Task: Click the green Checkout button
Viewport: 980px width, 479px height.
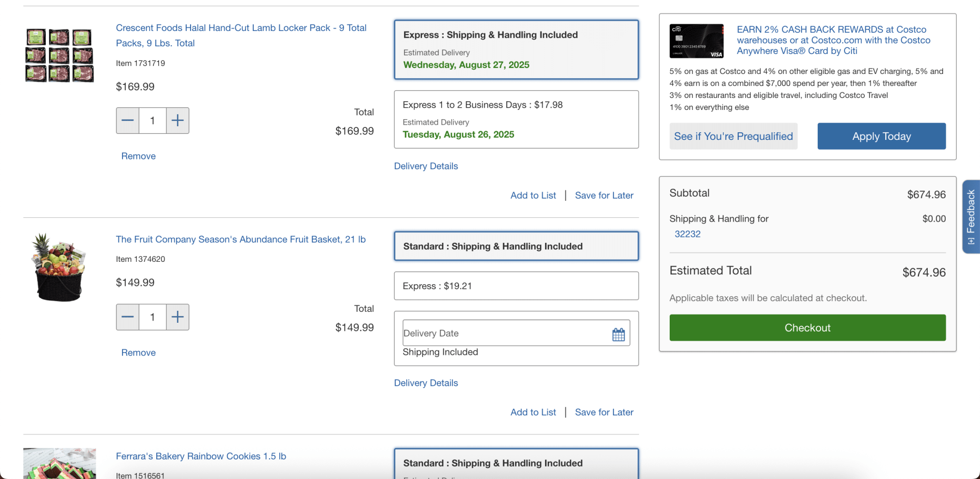Action: tap(807, 328)
